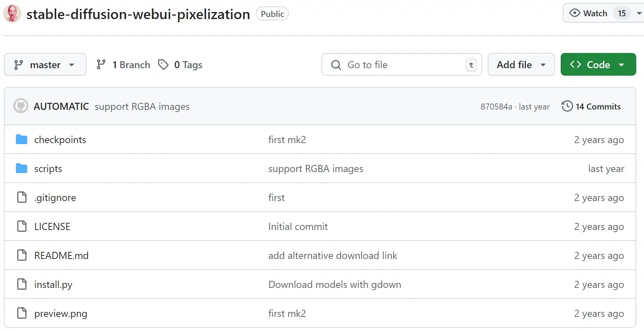Click the LICENSE file icon
Screen dimensions: 644x331
click(22, 226)
